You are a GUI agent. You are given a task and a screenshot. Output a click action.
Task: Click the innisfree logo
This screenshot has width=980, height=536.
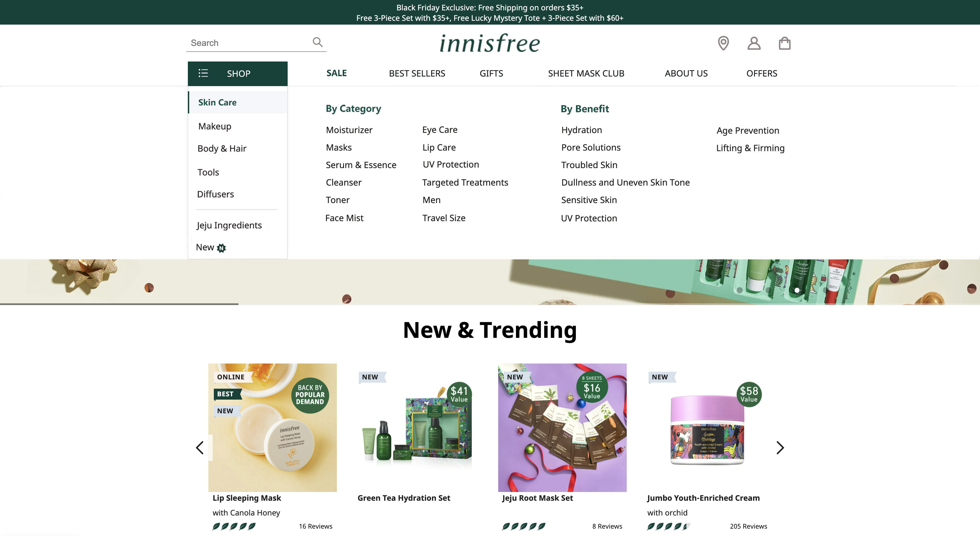(490, 43)
